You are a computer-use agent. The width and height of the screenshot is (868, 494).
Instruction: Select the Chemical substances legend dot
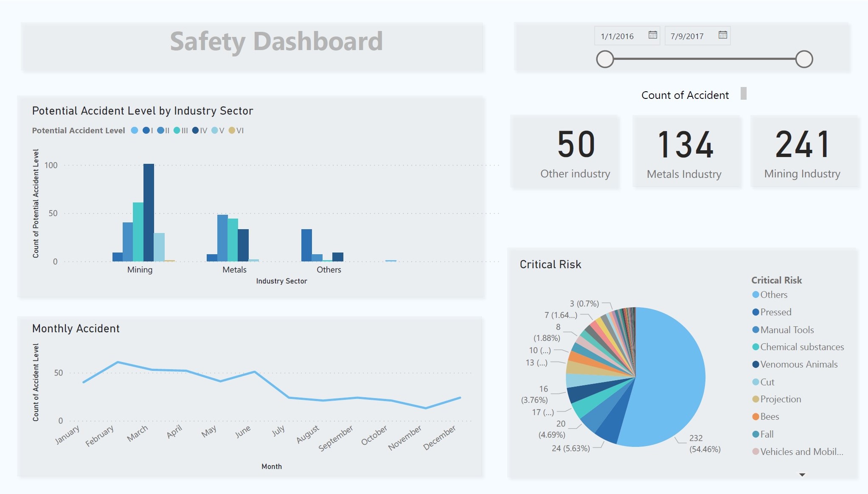tap(757, 347)
